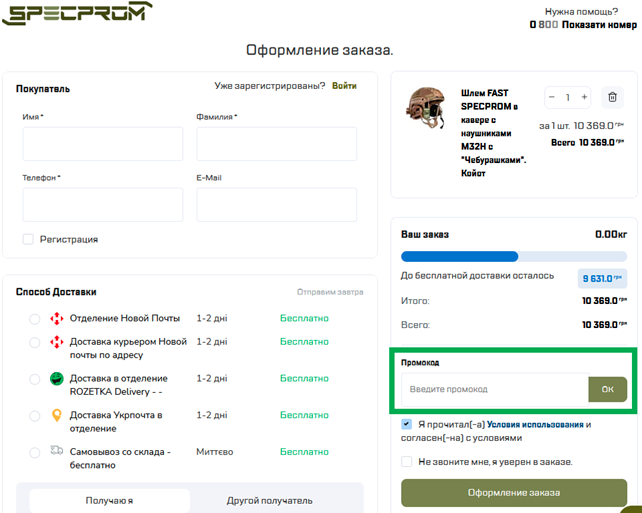642x513 pixels.
Task: Open the Условия использования link
Action: (x=535, y=425)
